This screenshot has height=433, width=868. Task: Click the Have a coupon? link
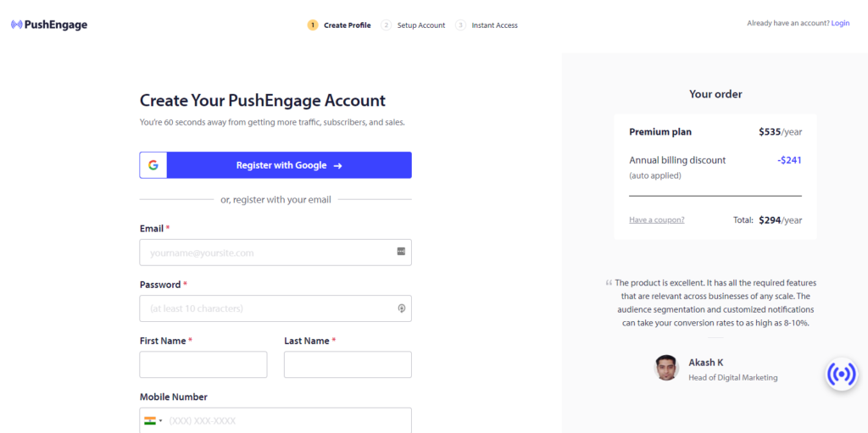[657, 219]
